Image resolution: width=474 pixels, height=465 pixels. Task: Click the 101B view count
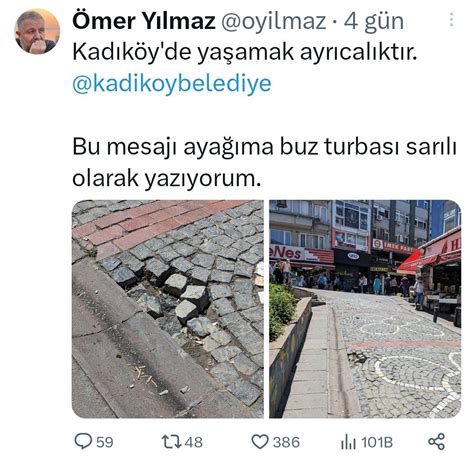pos(377,442)
